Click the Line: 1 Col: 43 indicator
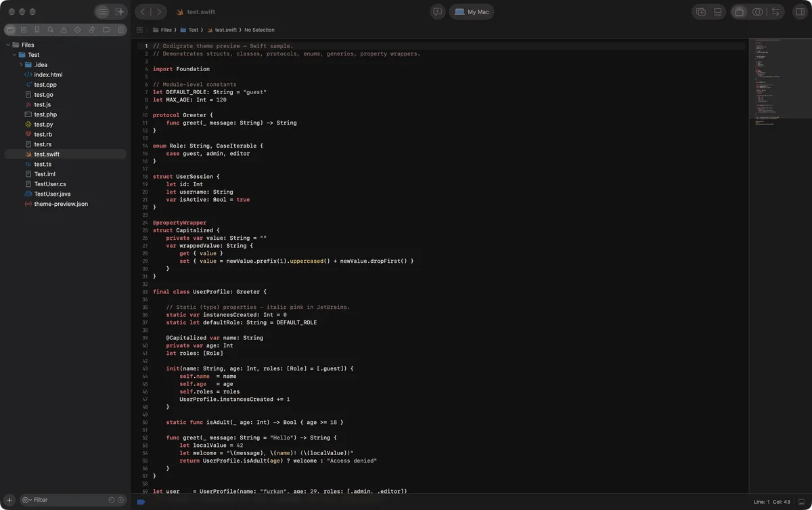This screenshot has width=812, height=510. coord(771,502)
